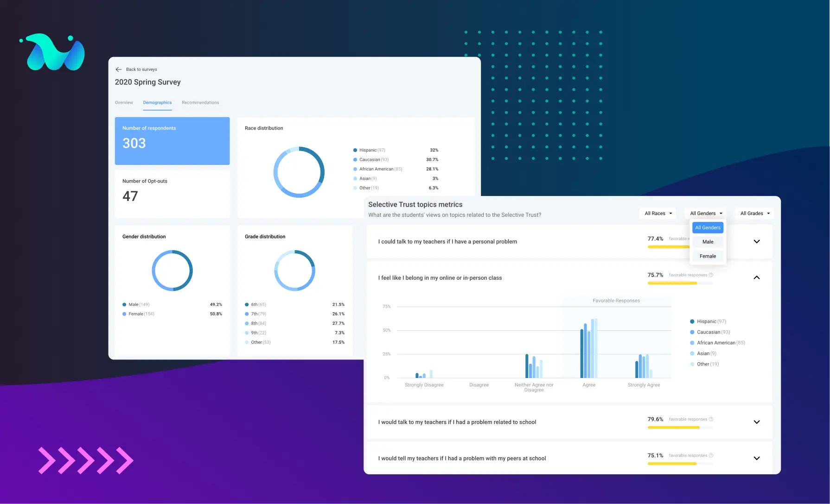The height and width of the screenshot is (504, 830).
Task: Select the Demographics tab
Action: pos(157,102)
